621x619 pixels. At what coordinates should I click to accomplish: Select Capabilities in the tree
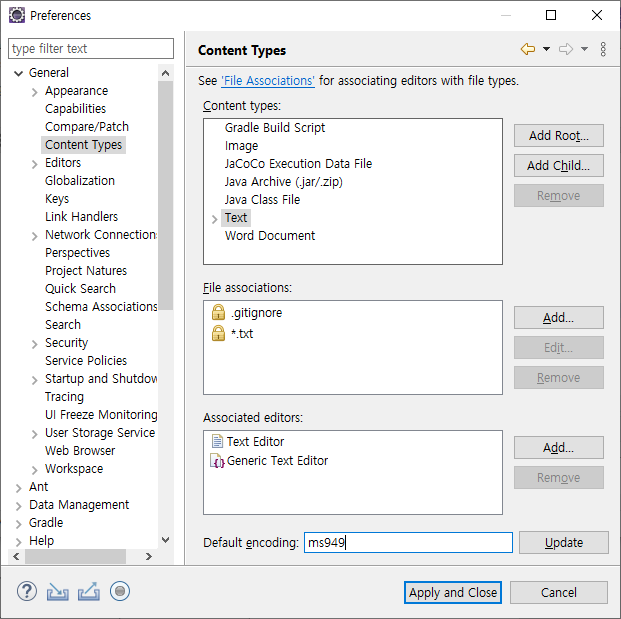pos(75,109)
